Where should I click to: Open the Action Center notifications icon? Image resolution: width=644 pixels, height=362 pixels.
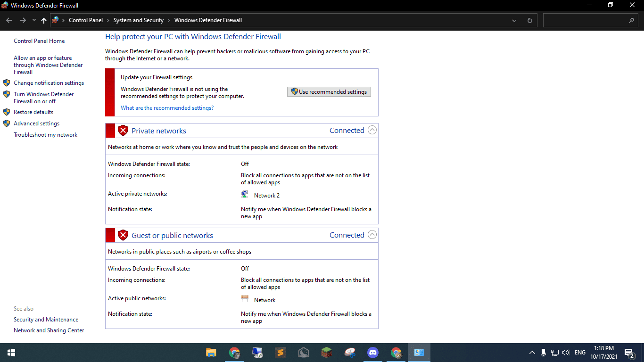click(629, 353)
